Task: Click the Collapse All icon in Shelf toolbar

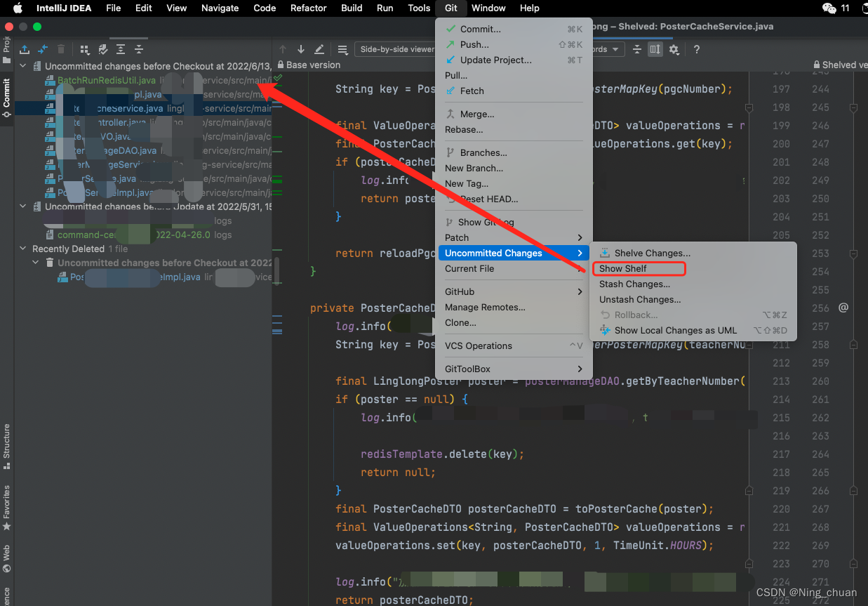Action: (139, 49)
